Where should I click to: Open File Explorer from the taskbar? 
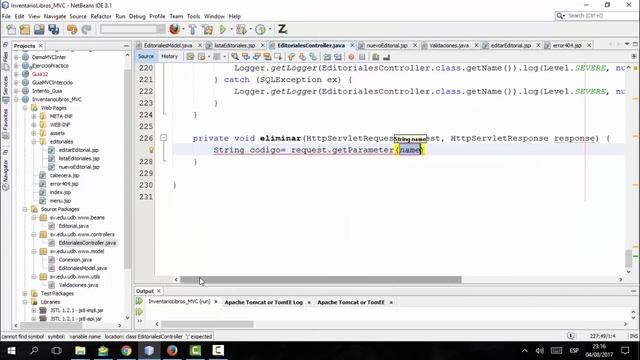click(80, 350)
